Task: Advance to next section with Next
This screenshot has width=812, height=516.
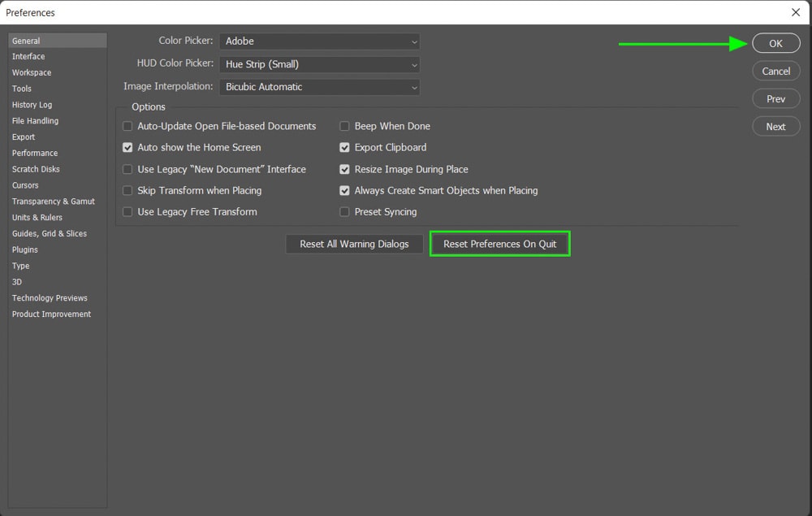Action: [x=775, y=127]
